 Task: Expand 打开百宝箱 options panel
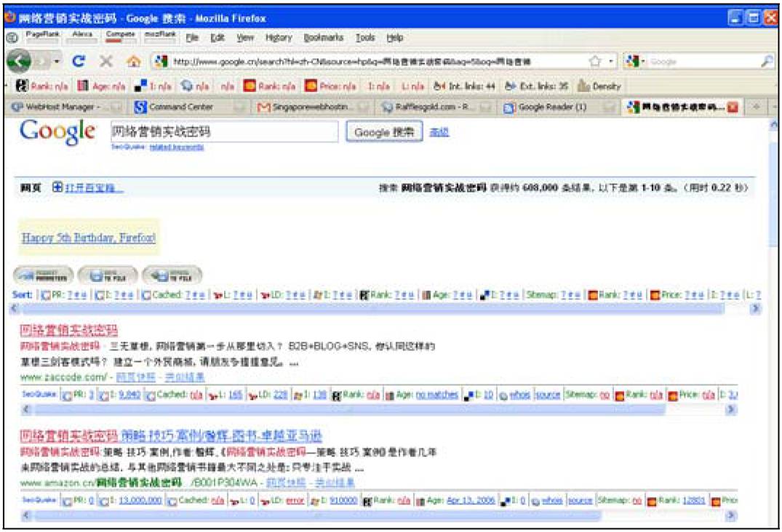(x=87, y=188)
